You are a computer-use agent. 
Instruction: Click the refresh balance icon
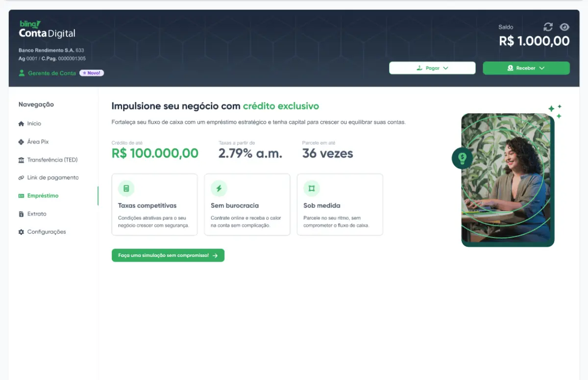point(548,27)
